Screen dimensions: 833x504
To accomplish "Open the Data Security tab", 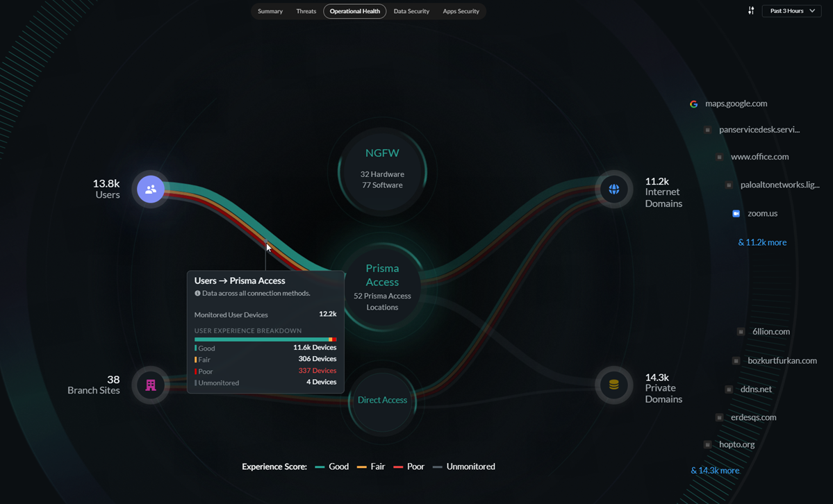I will pos(411,11).
